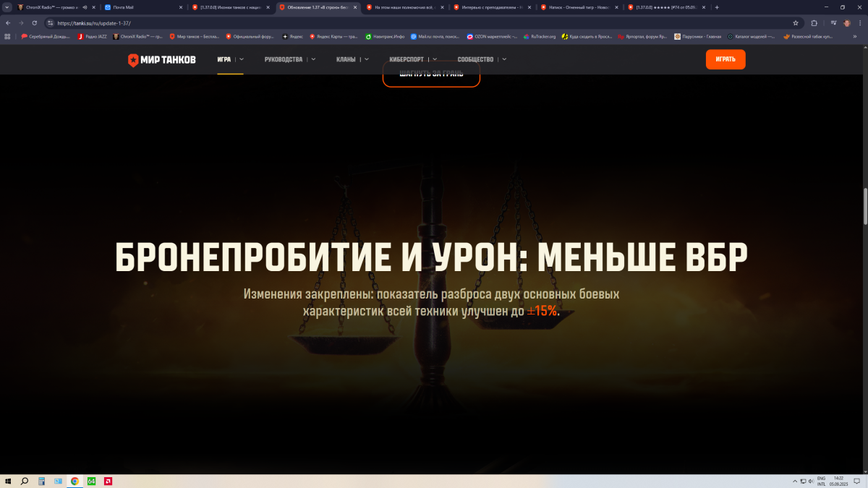
Task: Open the green 64 taskbar app
Action: tap(91, 481)
